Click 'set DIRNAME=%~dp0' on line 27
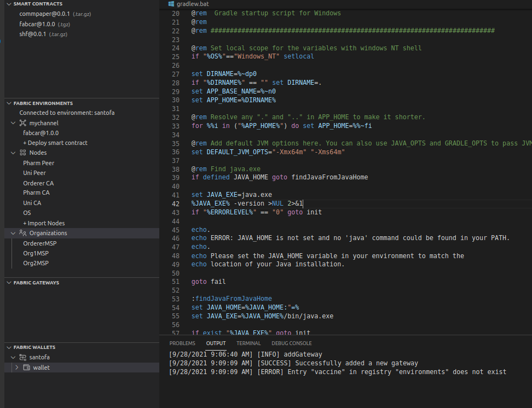The height and width of the screenshot is (408, 532). (224, 74)
